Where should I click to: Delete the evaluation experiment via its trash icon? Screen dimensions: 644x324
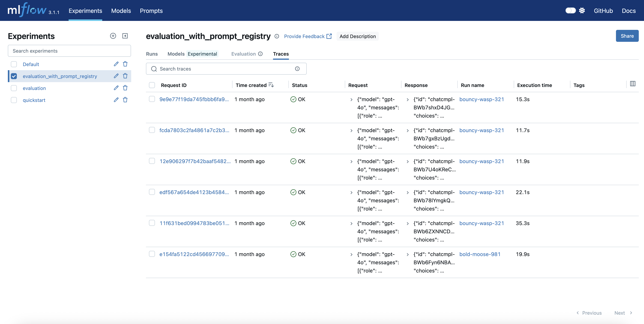tap(125, 88)
